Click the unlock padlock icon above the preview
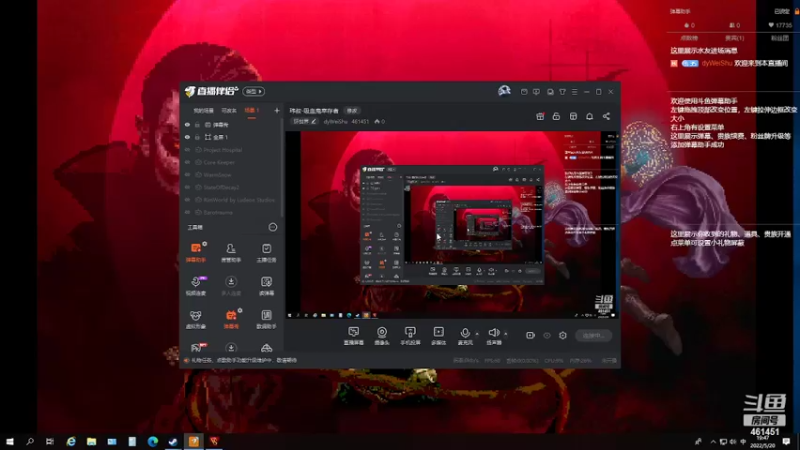Viewport: 800px width, 450px height. pyautogui.click(x=556, y=116)
